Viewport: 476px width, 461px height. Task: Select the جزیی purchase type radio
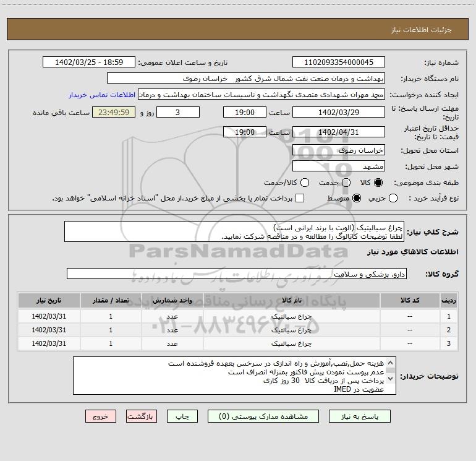(x=393, y=198)
